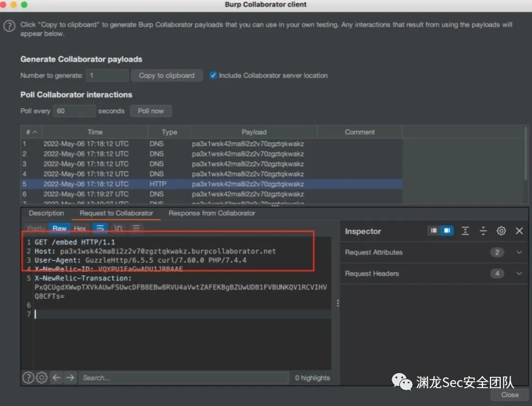Sort interactions by the # column
This screenshot has height=406, width=532.
coord(31,132)
